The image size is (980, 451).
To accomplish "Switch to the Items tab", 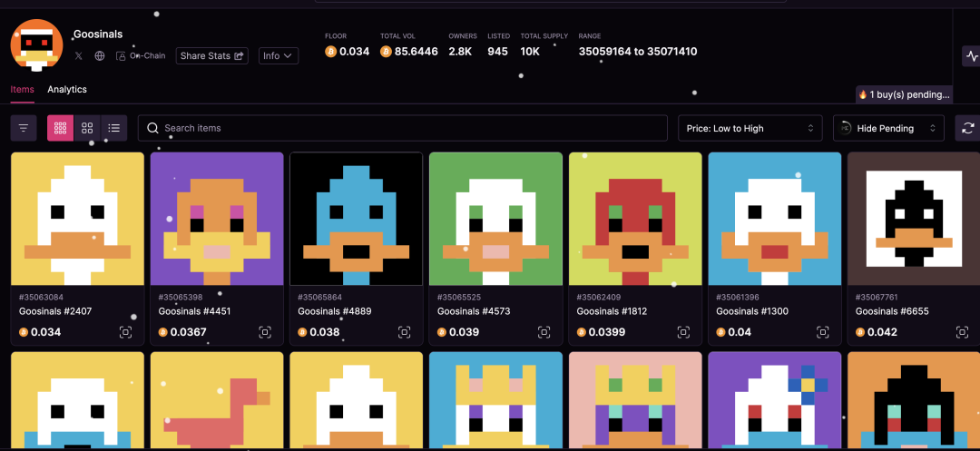I will coord(23,89).
